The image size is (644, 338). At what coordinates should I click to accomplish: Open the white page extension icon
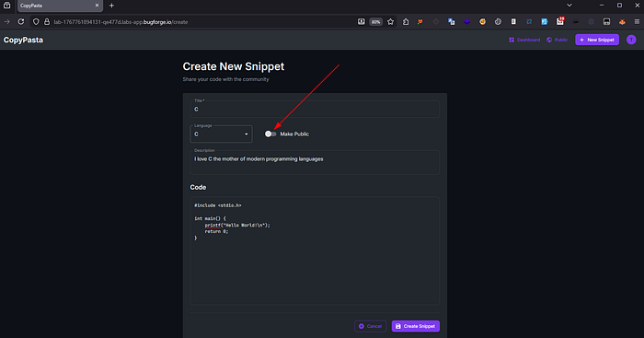point(513,22)
